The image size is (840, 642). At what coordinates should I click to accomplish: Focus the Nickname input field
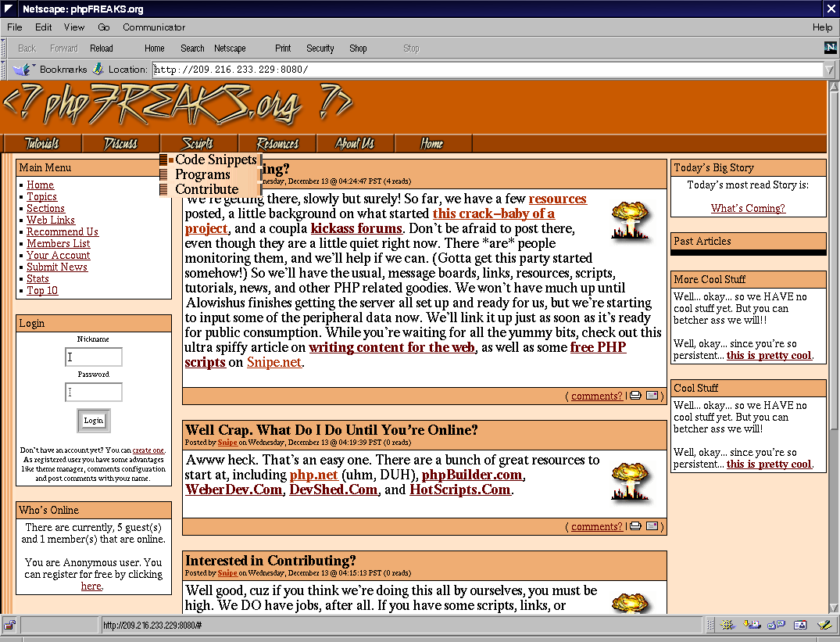coord(94,357)
